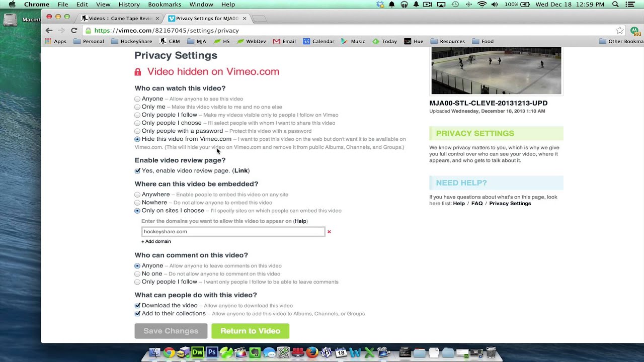Toggle 'Yes, enable video review page' checkbox
The height and width of the screenshot is (362, 644).
[137, 171]
